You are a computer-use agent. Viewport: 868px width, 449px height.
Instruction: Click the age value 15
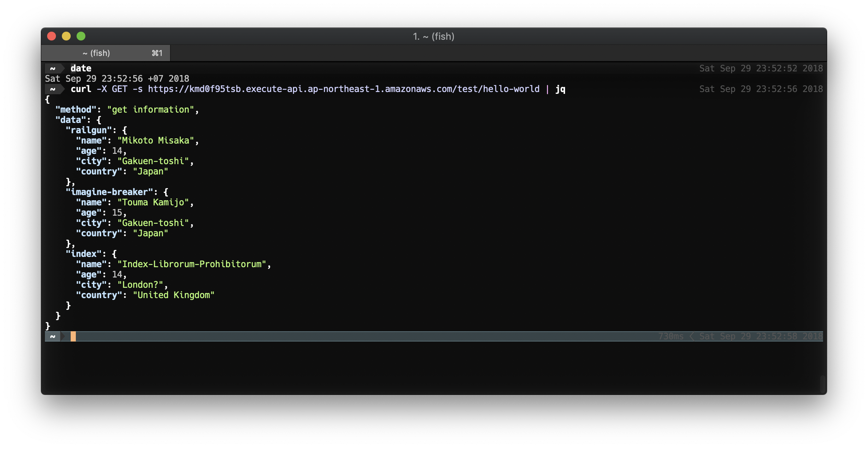coord(117,213)
